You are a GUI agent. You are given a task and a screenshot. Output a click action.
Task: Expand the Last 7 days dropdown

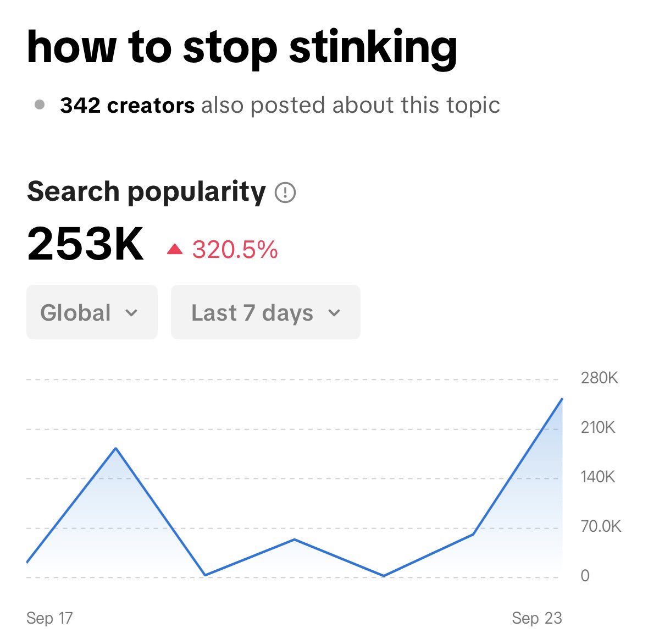(265, 312)
